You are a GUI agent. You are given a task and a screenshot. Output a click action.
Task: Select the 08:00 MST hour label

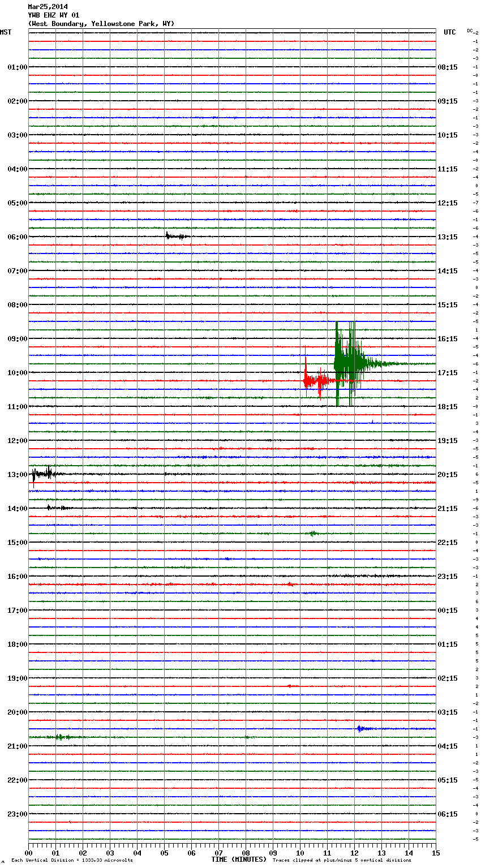(17, 305)
